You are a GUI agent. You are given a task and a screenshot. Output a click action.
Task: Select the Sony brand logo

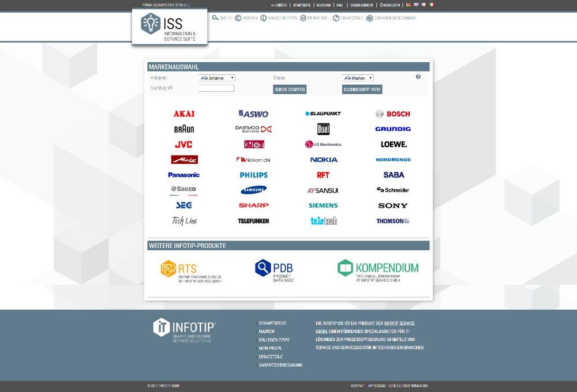tap(393, 206)
